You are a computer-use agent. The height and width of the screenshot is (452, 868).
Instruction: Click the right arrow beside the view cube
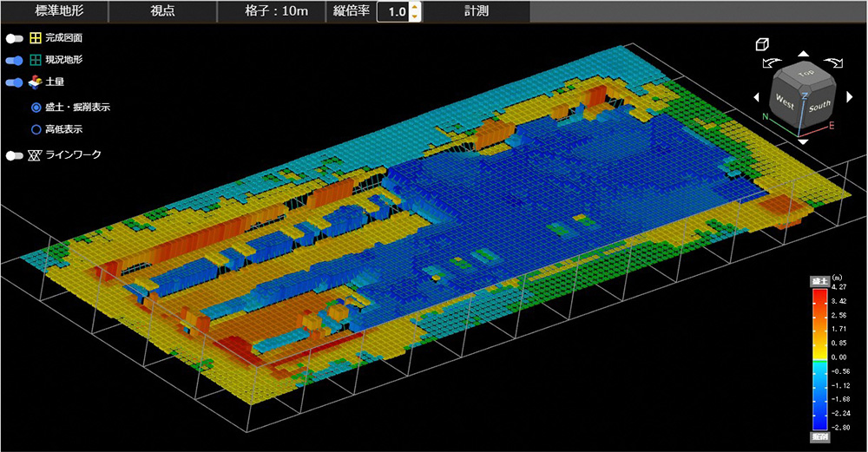coord(851,97)
